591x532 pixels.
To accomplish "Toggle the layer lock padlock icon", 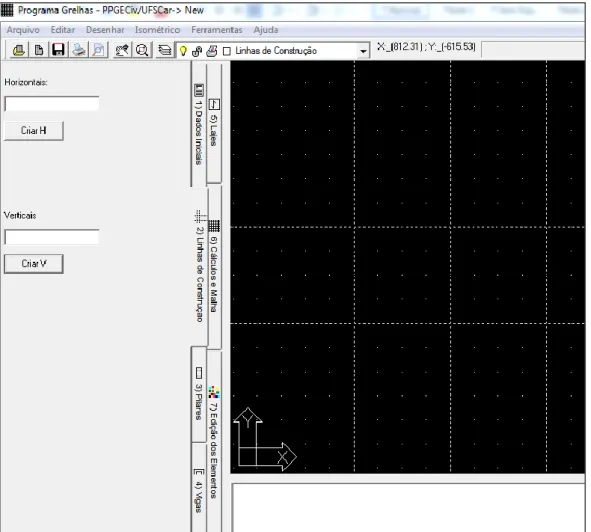I will [x=197, y=51].
